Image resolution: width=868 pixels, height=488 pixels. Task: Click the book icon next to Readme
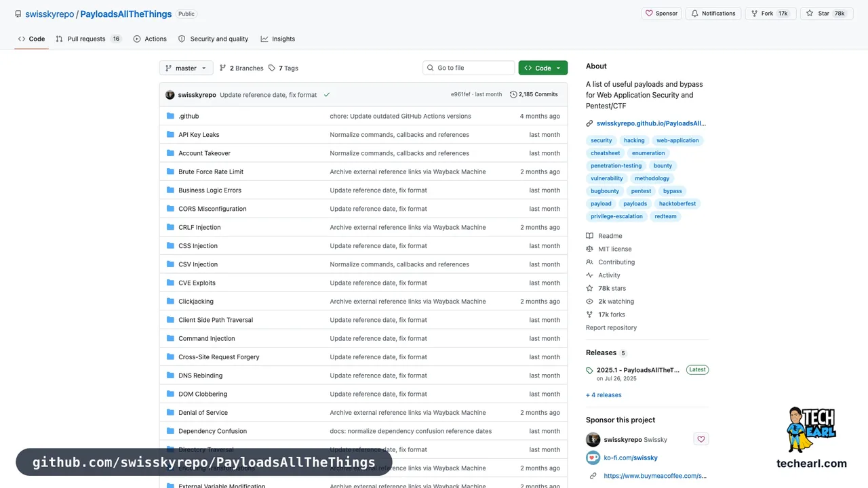pos(590,236)
